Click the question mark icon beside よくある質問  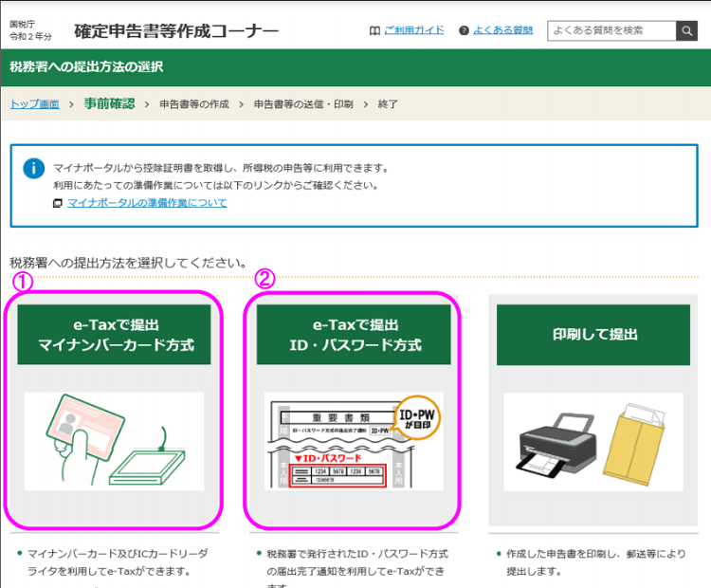(x=464, y=31)
